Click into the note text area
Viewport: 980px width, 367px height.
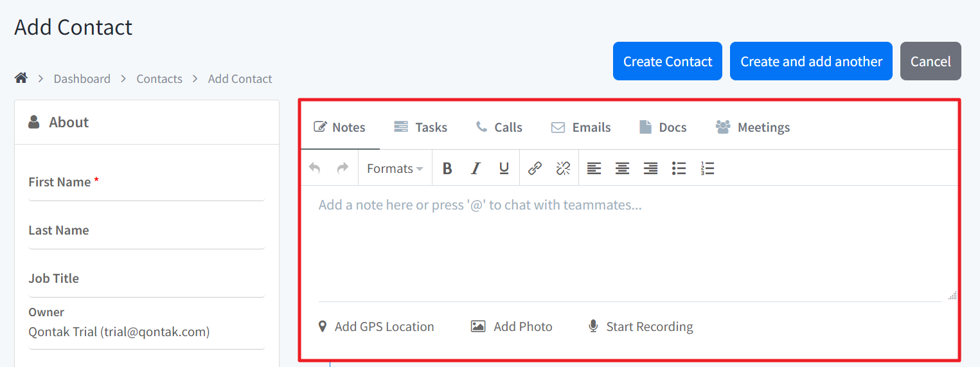click(x=630, y=243)
